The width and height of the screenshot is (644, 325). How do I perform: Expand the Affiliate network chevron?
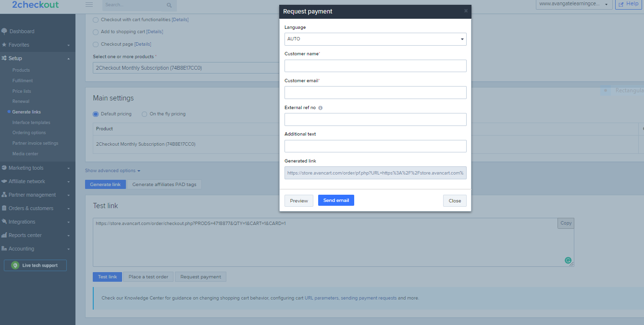[x=68, y=182]
